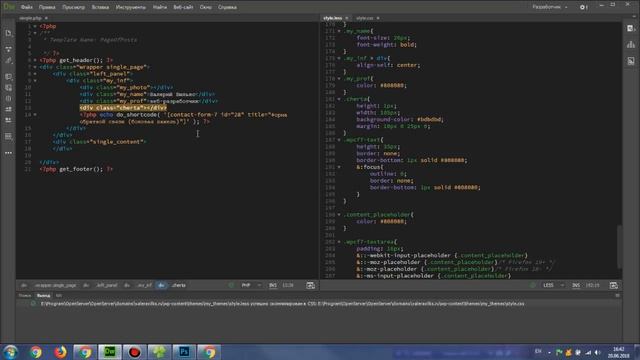Screen dimensions: 640x360
Task: Click the highlighted div class cherta code line
Action: [x=123, y=108]
